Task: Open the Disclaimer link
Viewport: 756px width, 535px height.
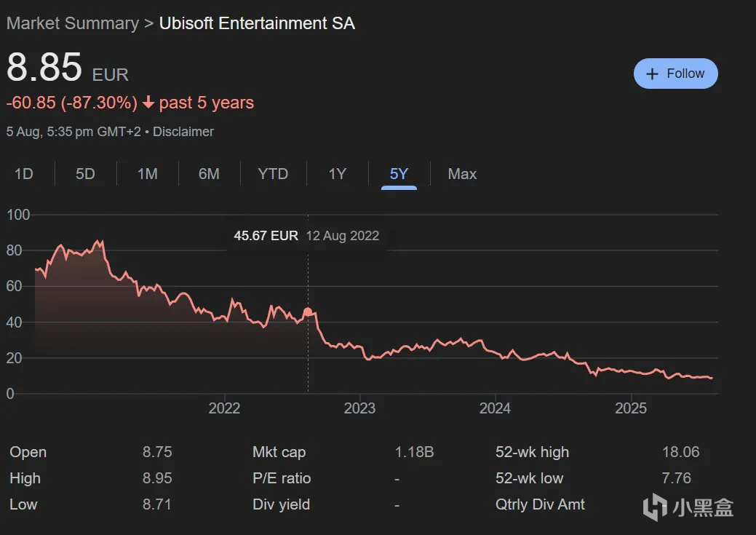Action: pos(183,132)
